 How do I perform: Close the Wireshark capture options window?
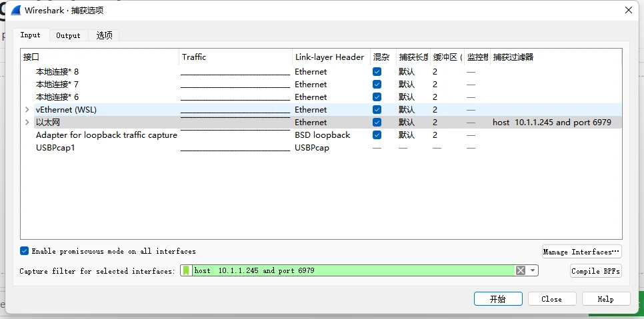pos(629,11)
